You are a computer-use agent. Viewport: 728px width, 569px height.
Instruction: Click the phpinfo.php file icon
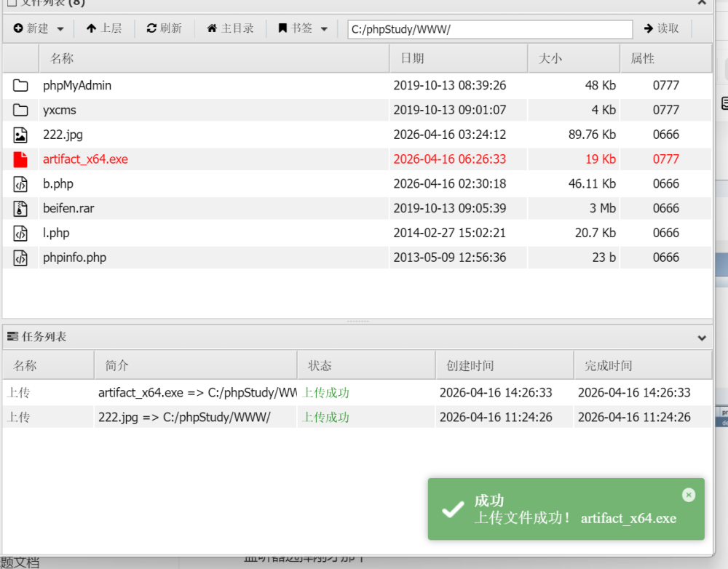point(20,258)
